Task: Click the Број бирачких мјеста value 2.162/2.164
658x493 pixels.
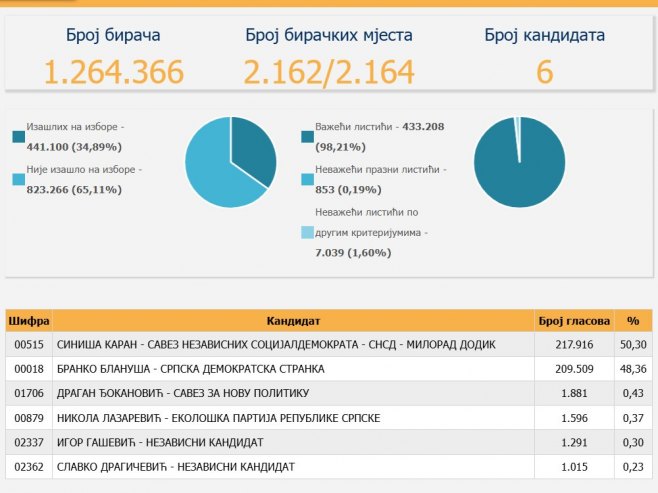Action: point(328,72)
